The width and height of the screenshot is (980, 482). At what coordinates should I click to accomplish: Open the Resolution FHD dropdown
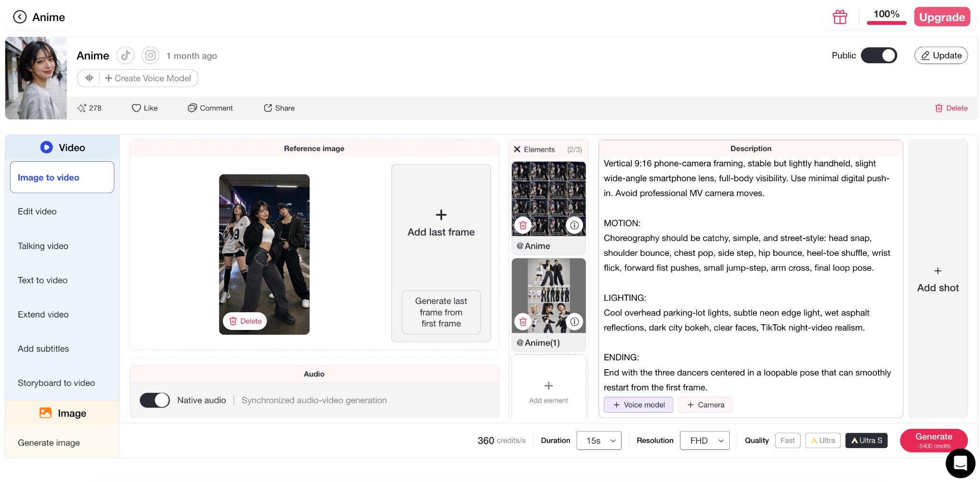(x=705, y=440)
